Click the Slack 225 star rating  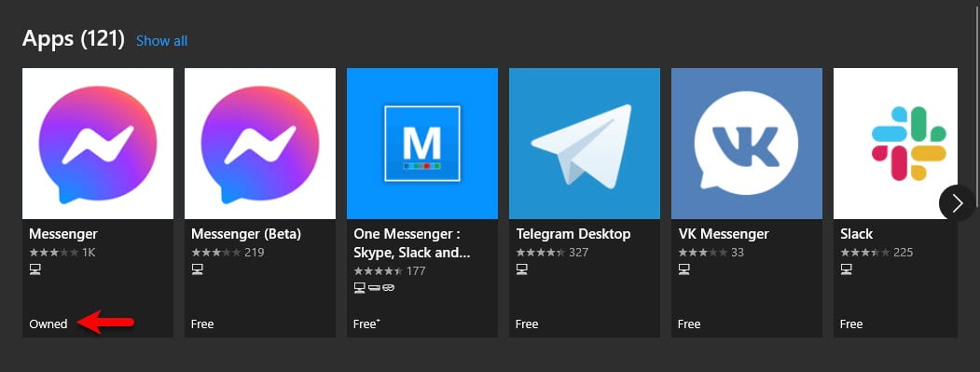876,253
